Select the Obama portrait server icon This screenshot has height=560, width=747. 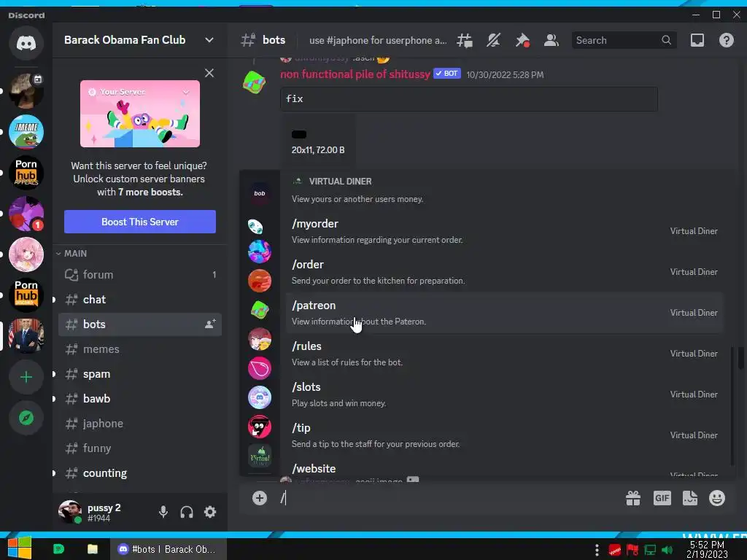coord(26,336)
